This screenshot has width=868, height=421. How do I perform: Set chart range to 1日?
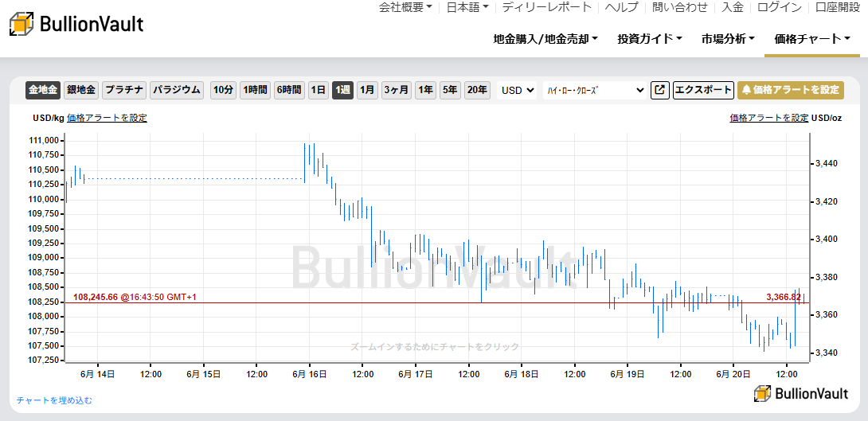319,90
